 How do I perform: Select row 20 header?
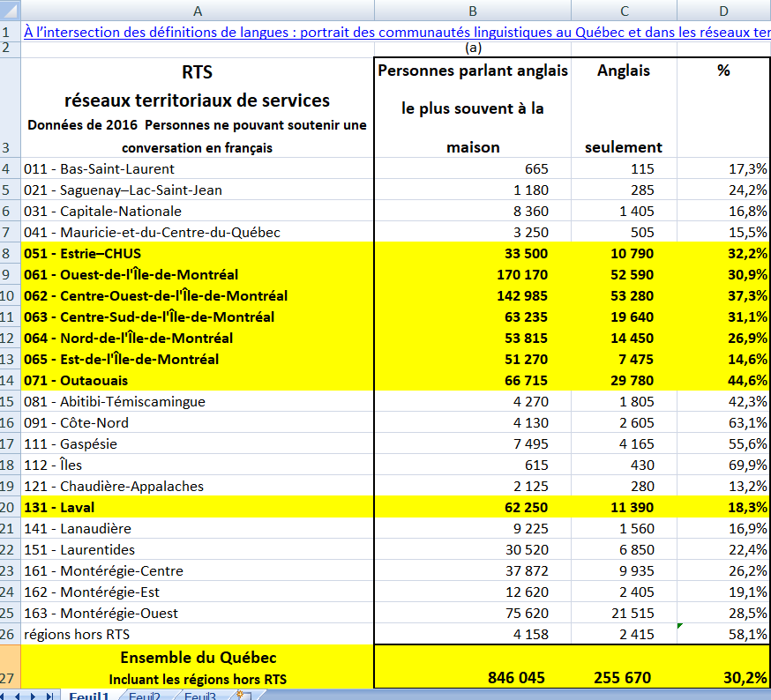(10, 507)
